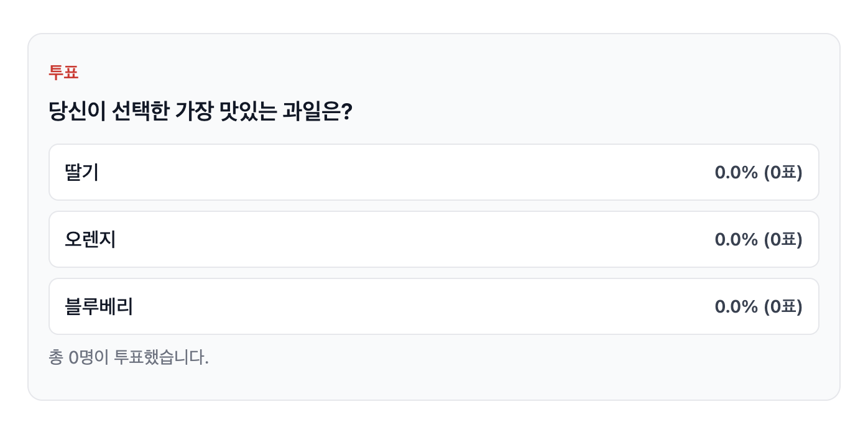Viewport: 868px width, 435px height.
Task: Select the 딸기 option label text
Action: [x=80, y=172]
